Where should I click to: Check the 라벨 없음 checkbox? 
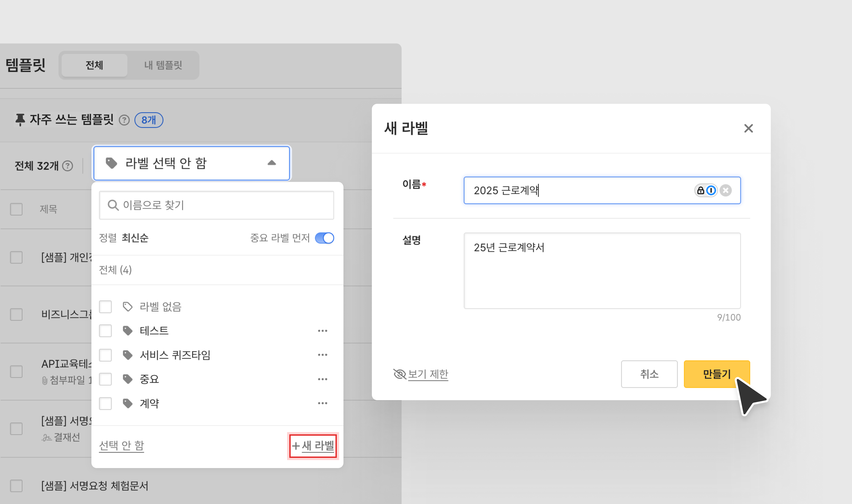pos(105,307)
